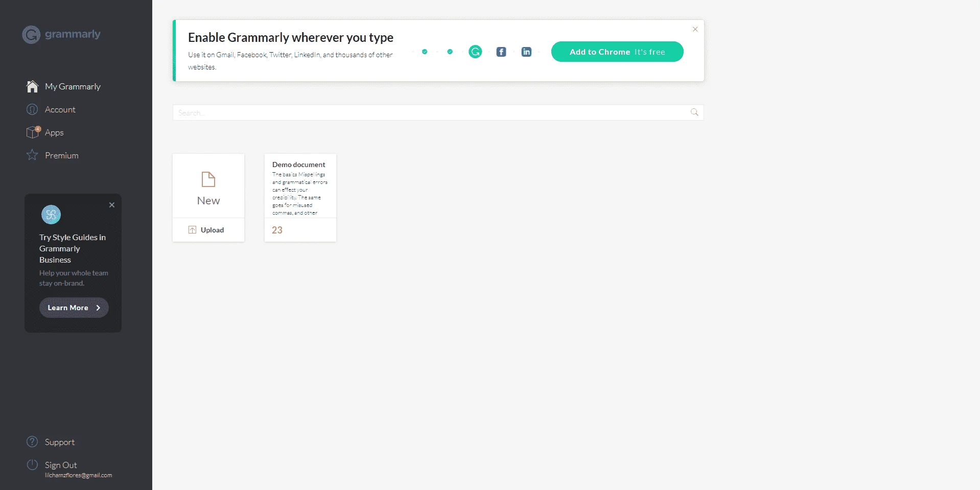Click Upload to import a document
980x490 pixels.
208,230
